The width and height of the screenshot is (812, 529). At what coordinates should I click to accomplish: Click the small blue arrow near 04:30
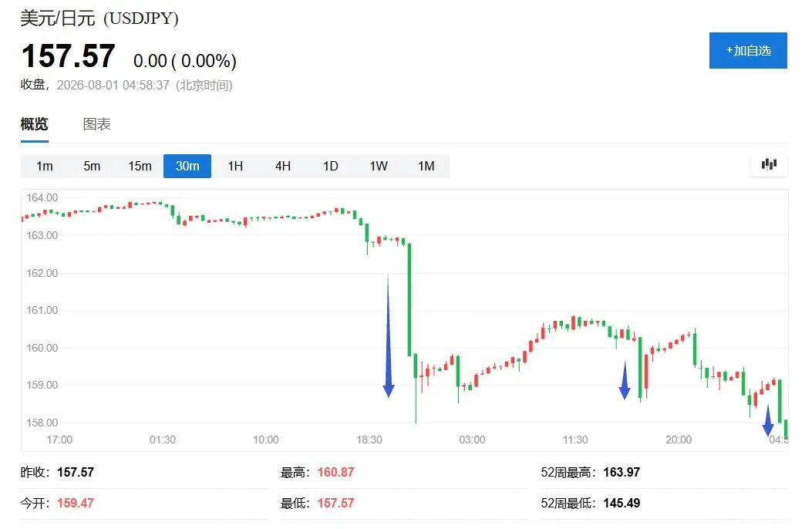(x=768, y=419)
